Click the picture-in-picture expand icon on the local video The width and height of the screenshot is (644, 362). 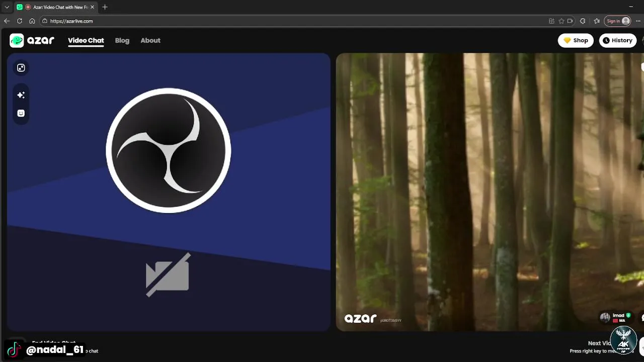pos(21,68)
